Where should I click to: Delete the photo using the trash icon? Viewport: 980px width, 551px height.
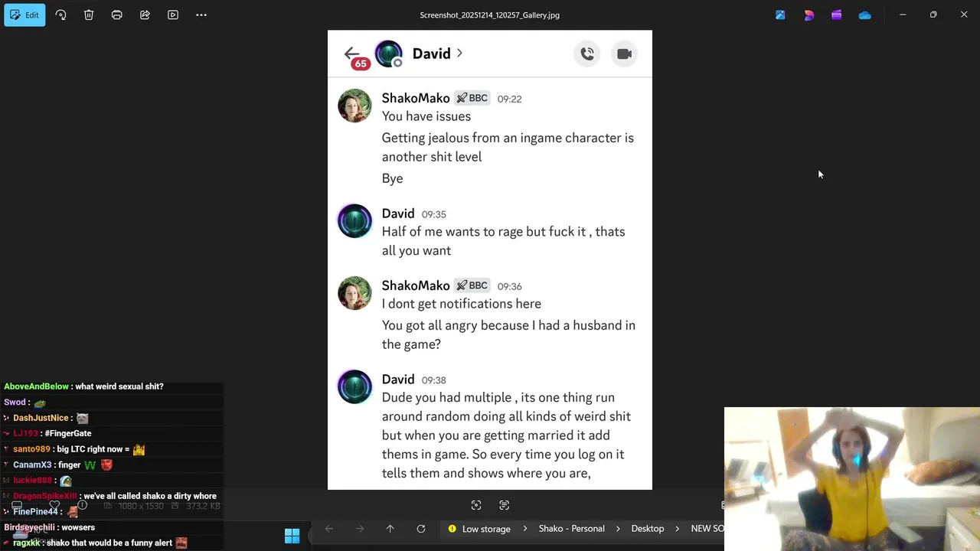pyautogui.click(x=89, y=15)
